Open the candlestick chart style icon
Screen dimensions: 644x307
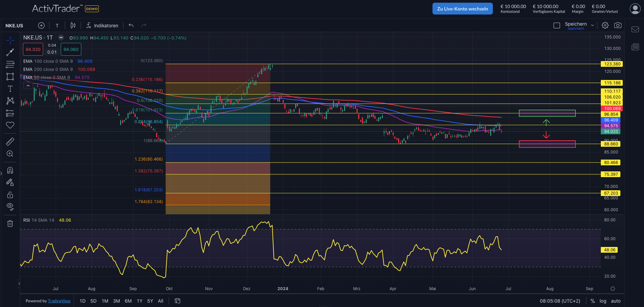coord(73,26)
